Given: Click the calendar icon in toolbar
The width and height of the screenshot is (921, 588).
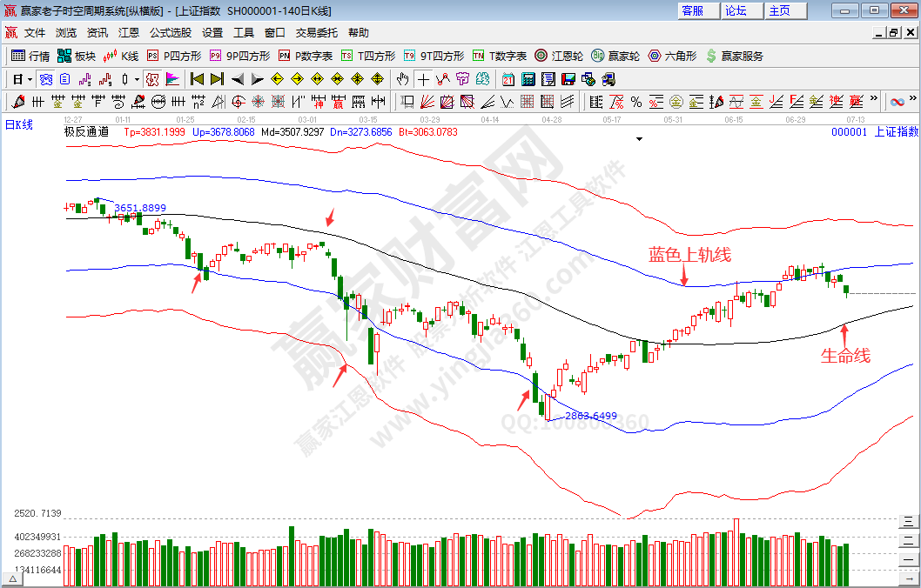Looking at the screenshot, I should point(508,79).
